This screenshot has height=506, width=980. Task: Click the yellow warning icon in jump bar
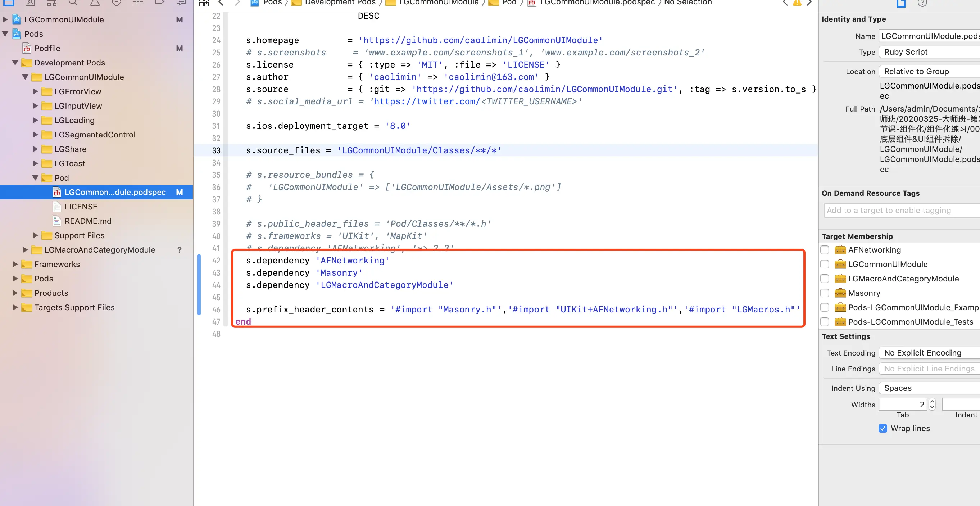[797, 3]
